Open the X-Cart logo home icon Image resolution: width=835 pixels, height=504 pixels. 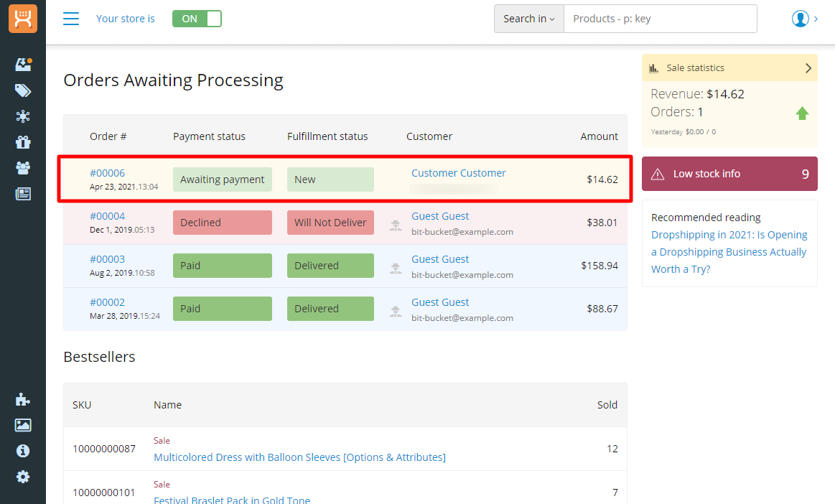click(x=23, y=19)
